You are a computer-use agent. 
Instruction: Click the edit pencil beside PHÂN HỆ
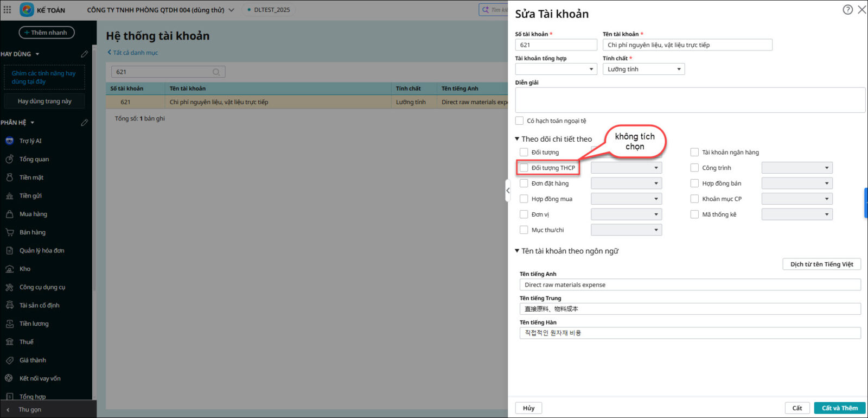pyautogui.click(x=84, y=123)
